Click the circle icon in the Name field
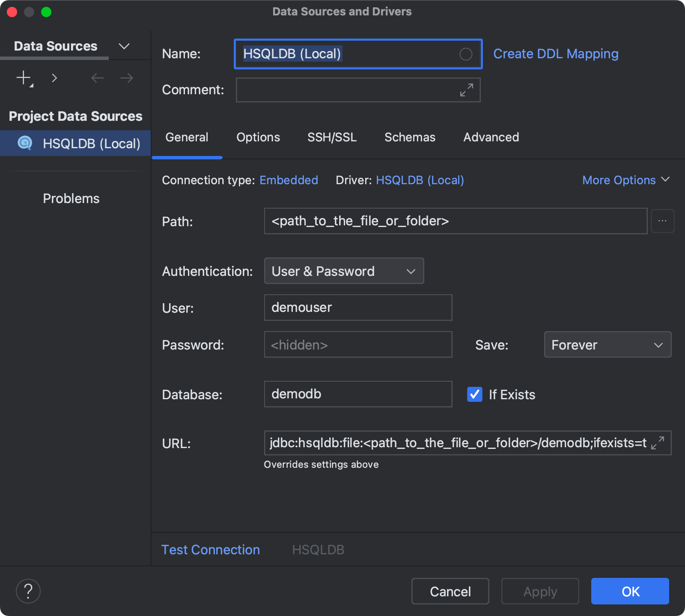 (x=466, y=54)
